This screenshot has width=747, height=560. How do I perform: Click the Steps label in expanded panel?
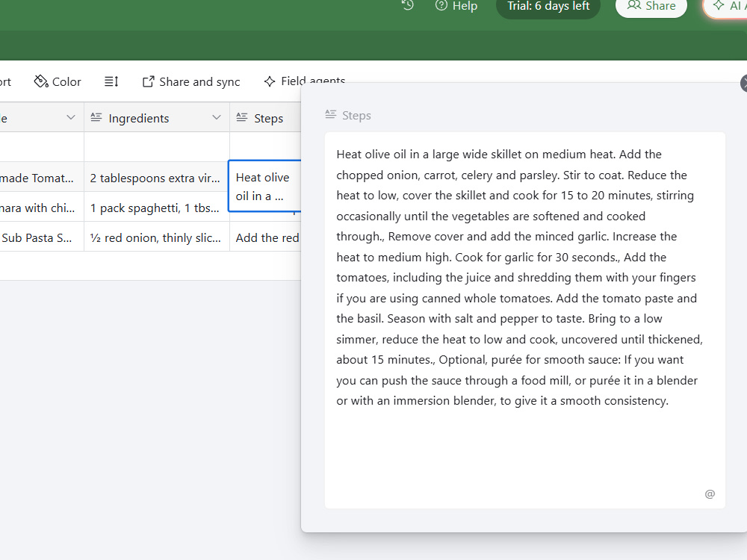356,115
